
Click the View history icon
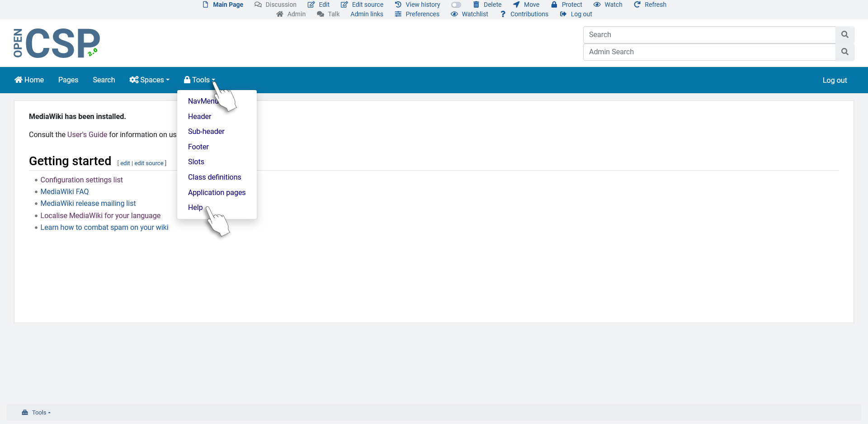(398, 5)
